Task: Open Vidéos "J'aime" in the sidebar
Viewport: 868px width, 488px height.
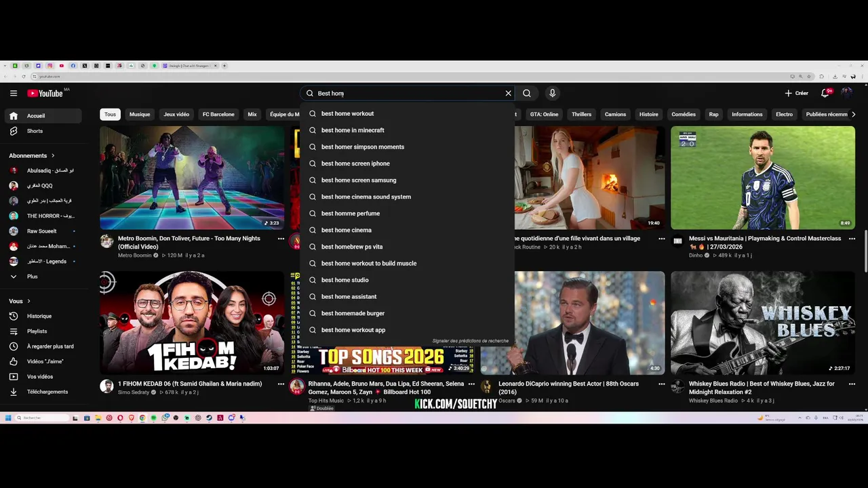Action: coord(43,361)
